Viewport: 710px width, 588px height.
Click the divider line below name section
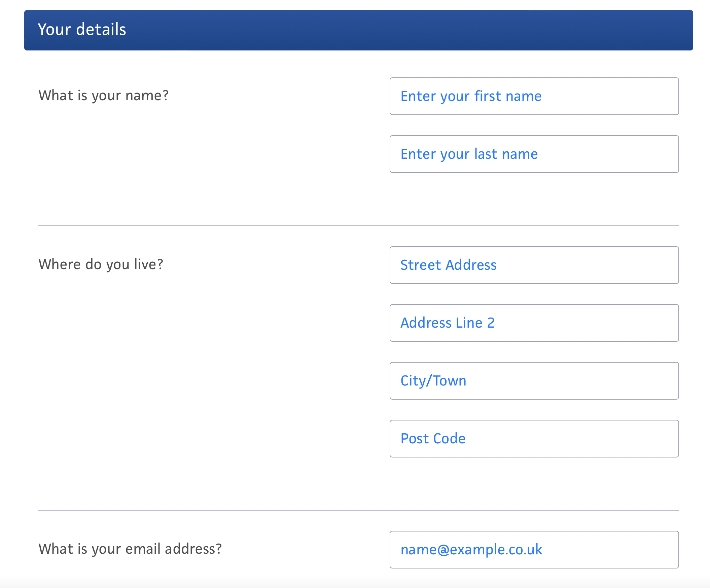(x=358, y=225)
